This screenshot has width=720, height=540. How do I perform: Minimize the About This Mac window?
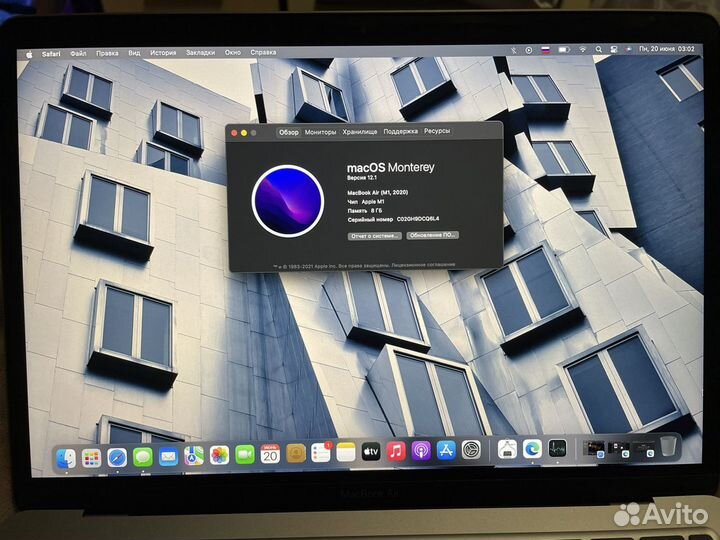(x=244, y=133)
